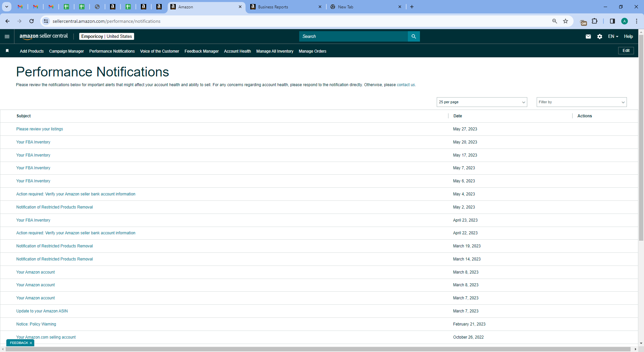Follow the contact us link

pyautogui.click(x=406, y=85)
